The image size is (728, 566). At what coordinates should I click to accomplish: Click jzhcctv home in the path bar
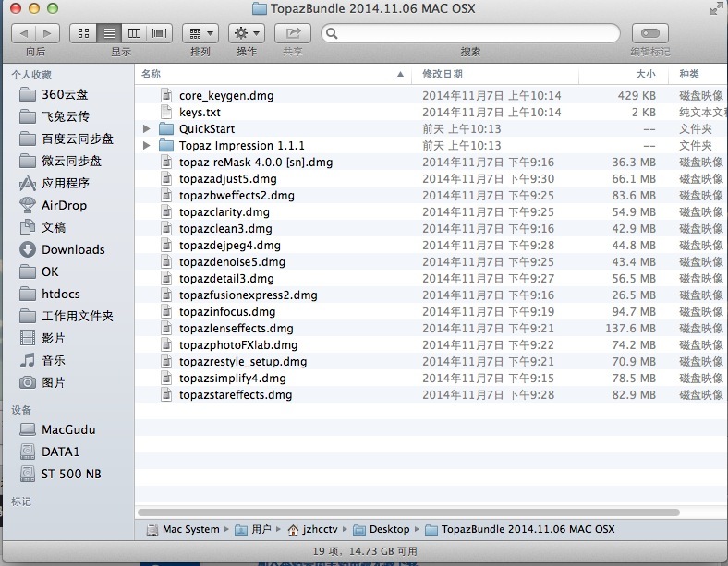312,529
